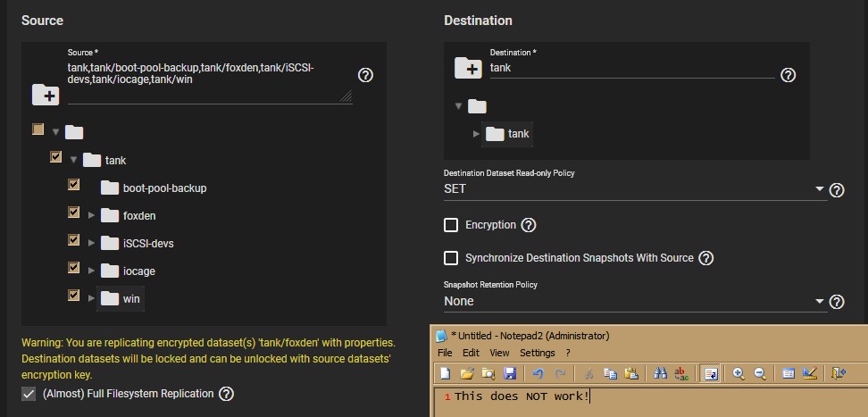Screen dimensions: 868x417
Task: Open the Edit menu in Notepad2
Action: click(x=471, y=353)
